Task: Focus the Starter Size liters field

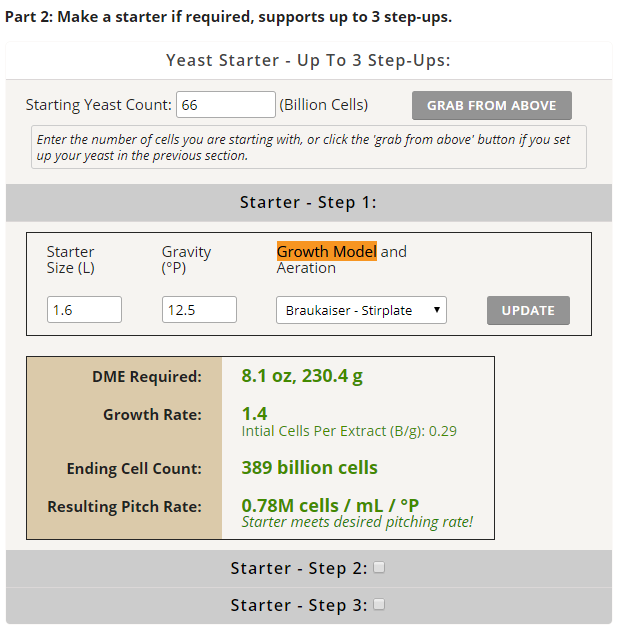Action: coord(84,310)
